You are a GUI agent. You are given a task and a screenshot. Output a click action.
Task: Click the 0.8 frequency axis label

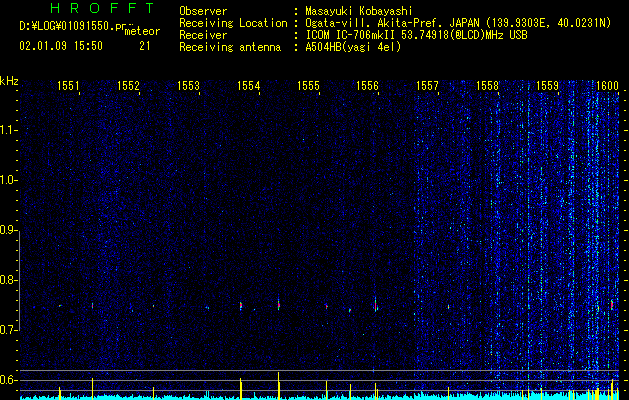[x=8, y=280]
